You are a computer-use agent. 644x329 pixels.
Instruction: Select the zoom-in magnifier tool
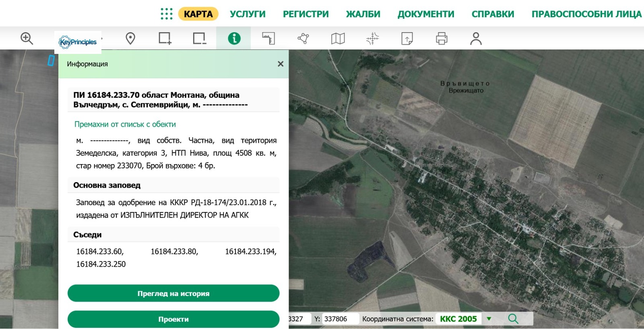click(27, 38)
